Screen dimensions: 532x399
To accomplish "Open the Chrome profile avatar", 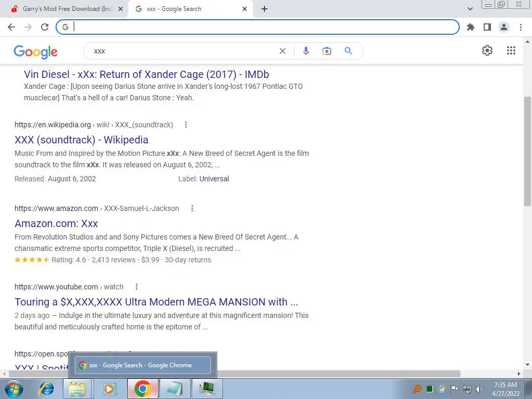I will (x=504, y=27).
